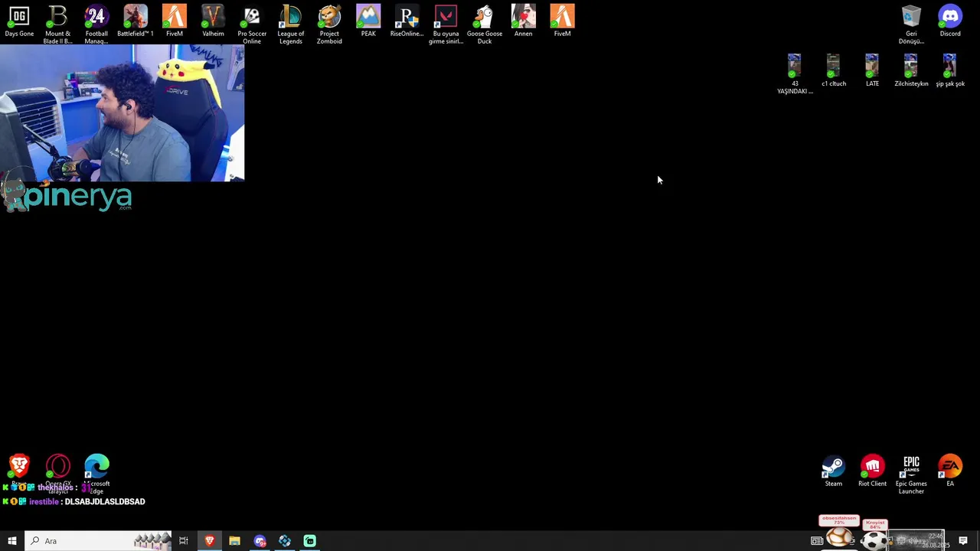980x551 pixels.
Task: Select the RiseOnline desktop shortcut
Action: tap(407, 21)
